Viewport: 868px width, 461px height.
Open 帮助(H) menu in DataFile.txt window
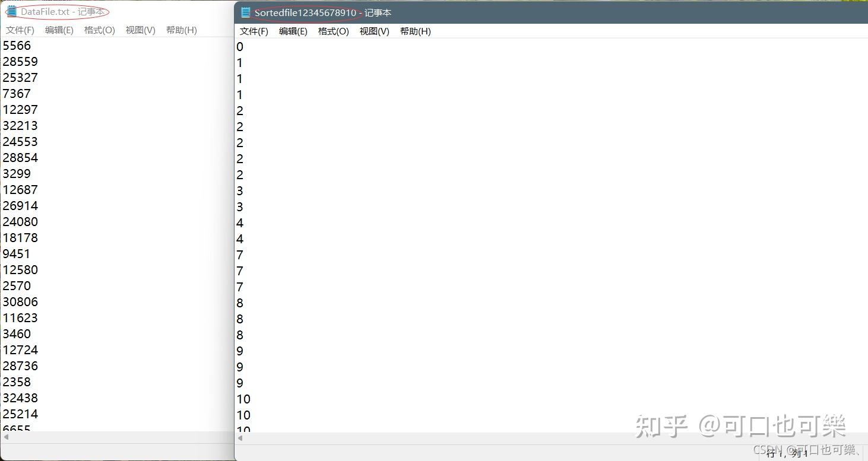182,30
